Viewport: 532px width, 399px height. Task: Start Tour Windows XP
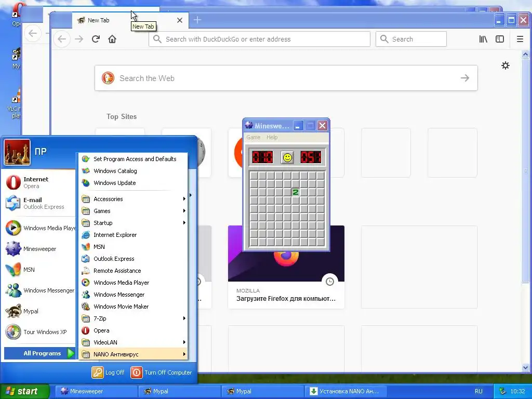pos(38,332)
